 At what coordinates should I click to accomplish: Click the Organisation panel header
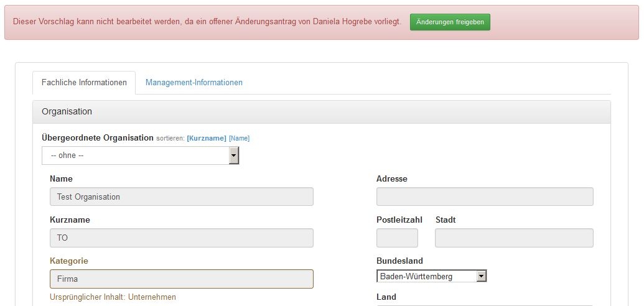[x=321, y=112]
